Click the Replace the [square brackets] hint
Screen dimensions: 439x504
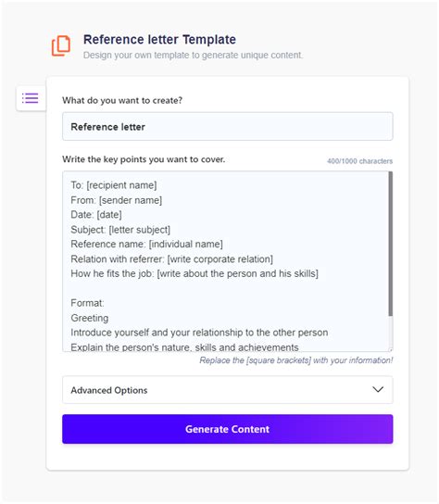point(296,360)
